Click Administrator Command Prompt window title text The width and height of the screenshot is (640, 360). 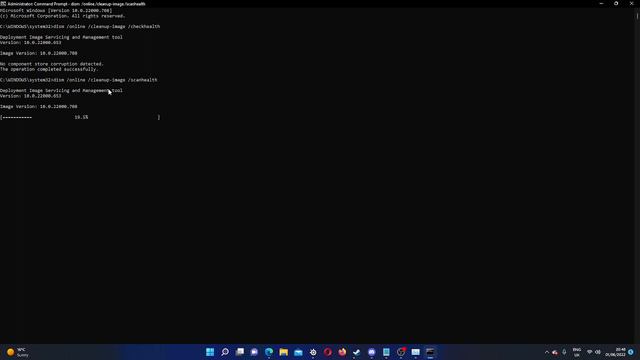click(76, 4)
